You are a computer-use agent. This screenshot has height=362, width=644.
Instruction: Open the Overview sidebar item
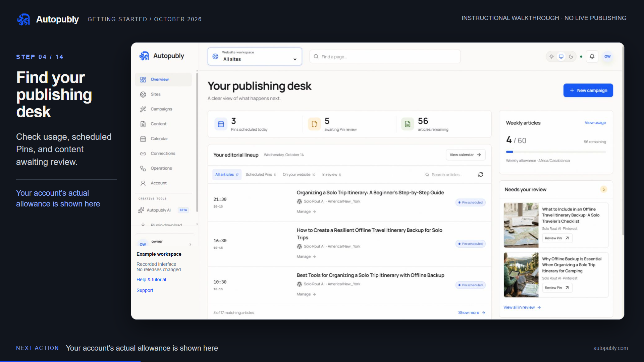[163, 79]
